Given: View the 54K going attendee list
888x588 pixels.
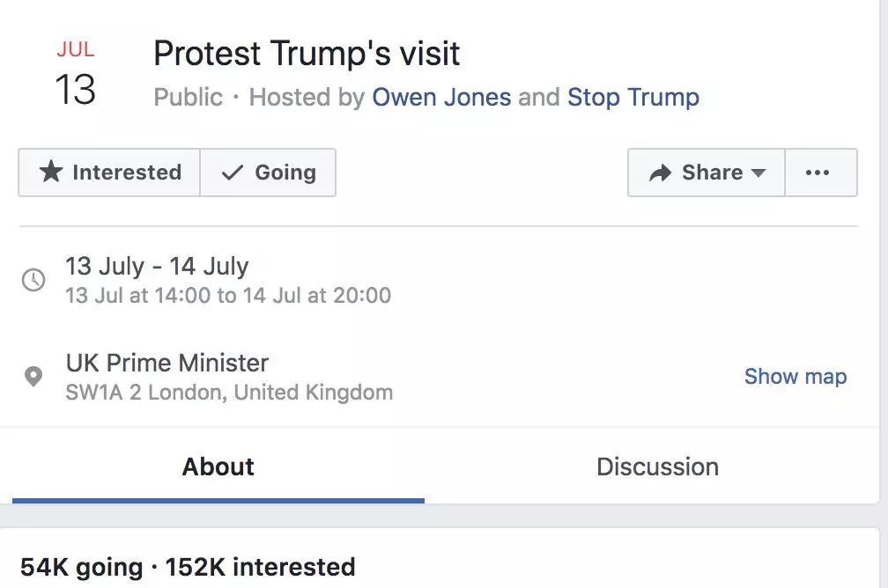Looking at the screenshot, I should (x=80, y=567).
